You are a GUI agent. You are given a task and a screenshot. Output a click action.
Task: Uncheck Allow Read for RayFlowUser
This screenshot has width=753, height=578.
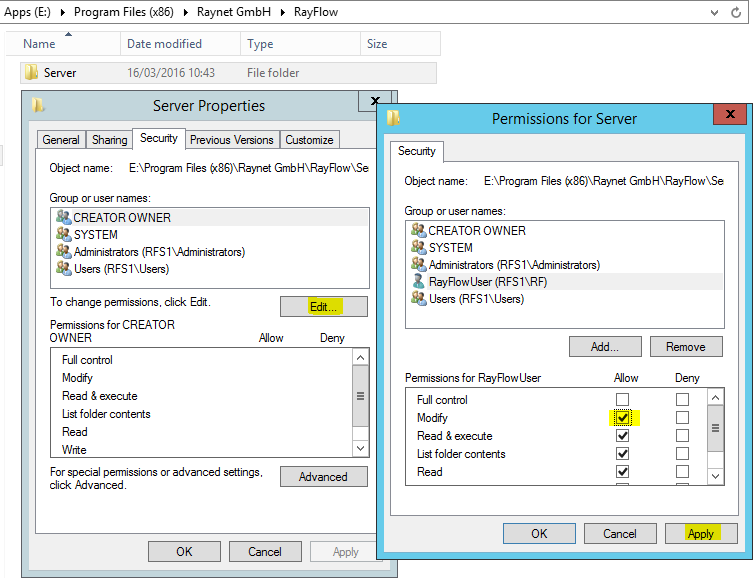coord(622,471)
